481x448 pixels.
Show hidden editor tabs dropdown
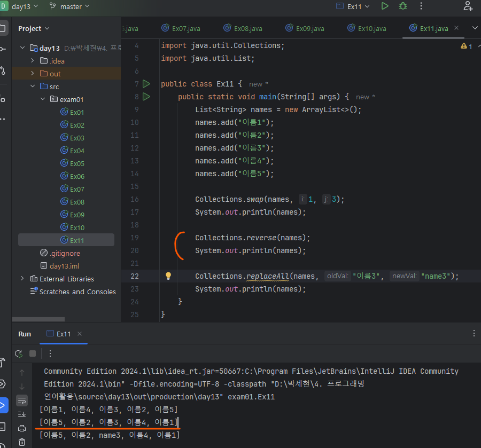coord(475,28)
